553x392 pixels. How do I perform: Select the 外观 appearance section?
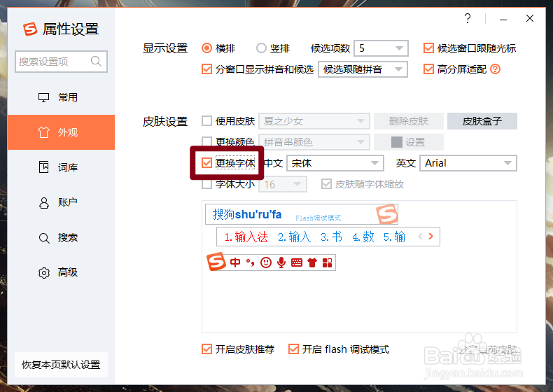(x=61, y=132)
